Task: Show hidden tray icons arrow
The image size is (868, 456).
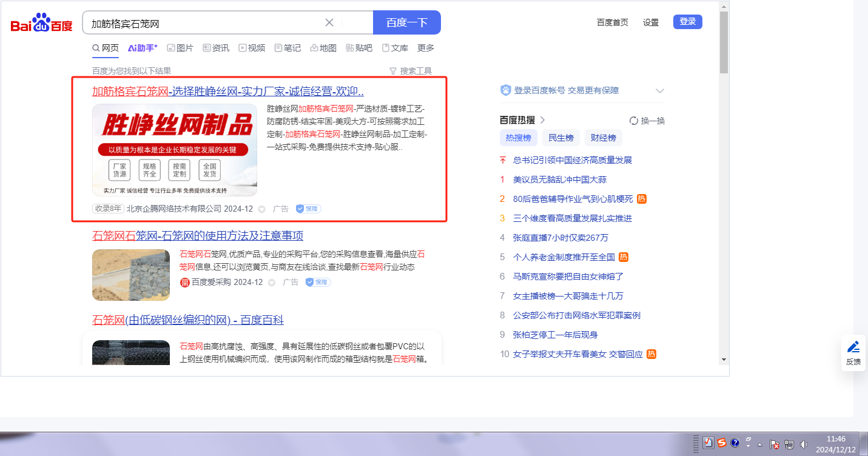Action: click(x=759, y=444)
